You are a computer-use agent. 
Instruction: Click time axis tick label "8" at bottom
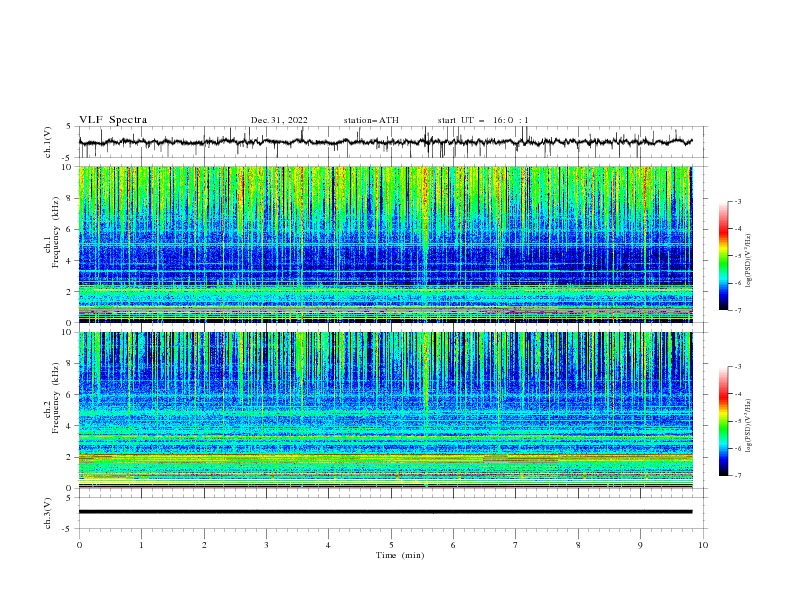pos(578,545)
